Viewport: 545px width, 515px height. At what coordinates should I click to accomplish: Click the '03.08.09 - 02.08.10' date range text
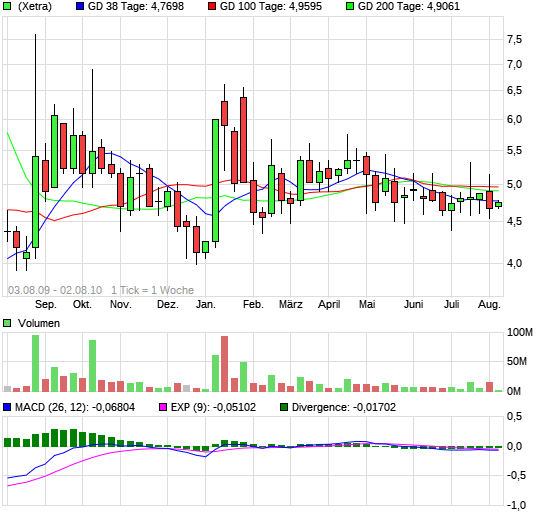(x=55, y=290)
